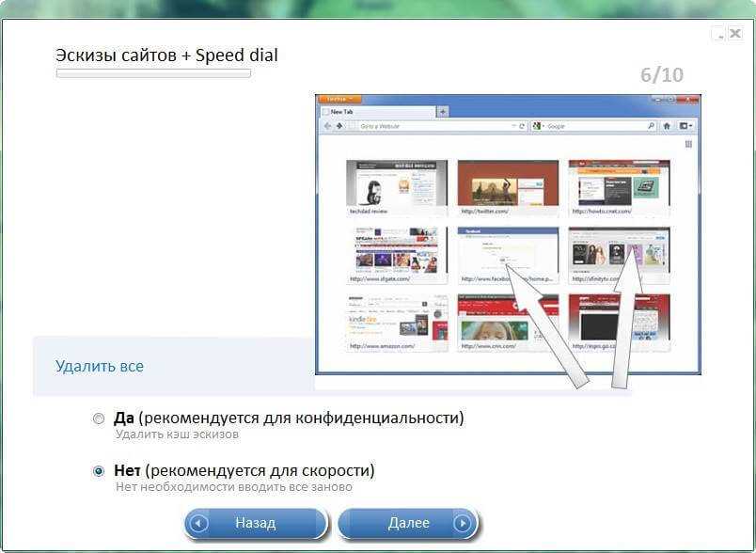
Task: Click the Удалить все heading
Action: pos(100,367)
